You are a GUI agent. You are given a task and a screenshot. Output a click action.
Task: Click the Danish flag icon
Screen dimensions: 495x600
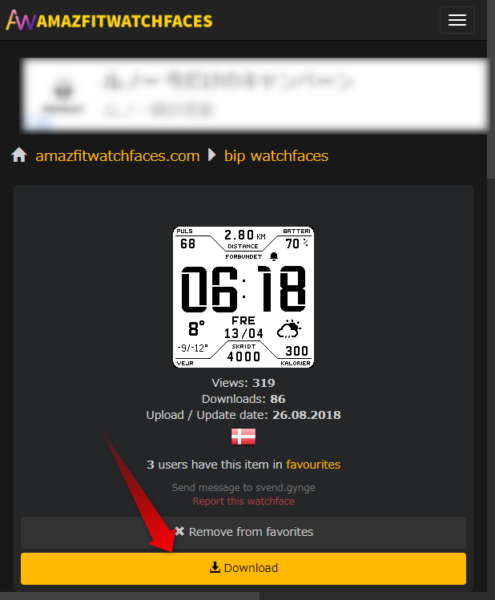tap(243, 437)
